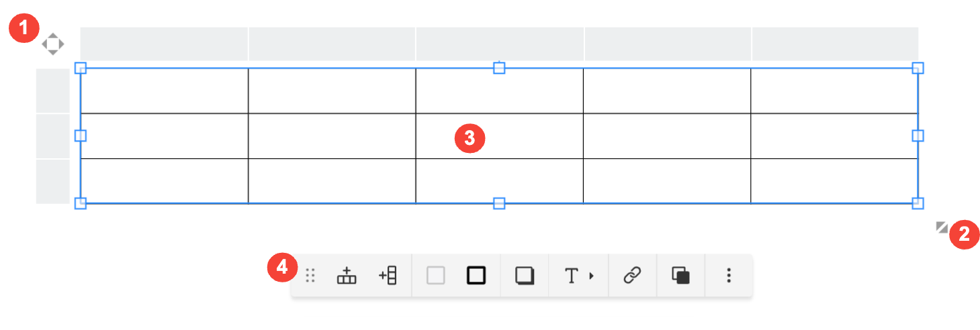Select the last column's gray header bar
This screenshot has height=330, width=980.
point(835,44)
